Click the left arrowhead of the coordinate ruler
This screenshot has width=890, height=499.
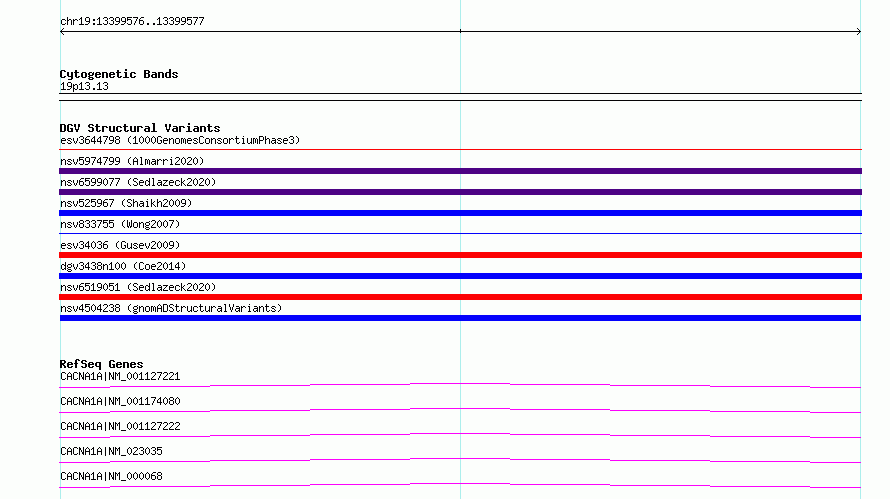62,32
